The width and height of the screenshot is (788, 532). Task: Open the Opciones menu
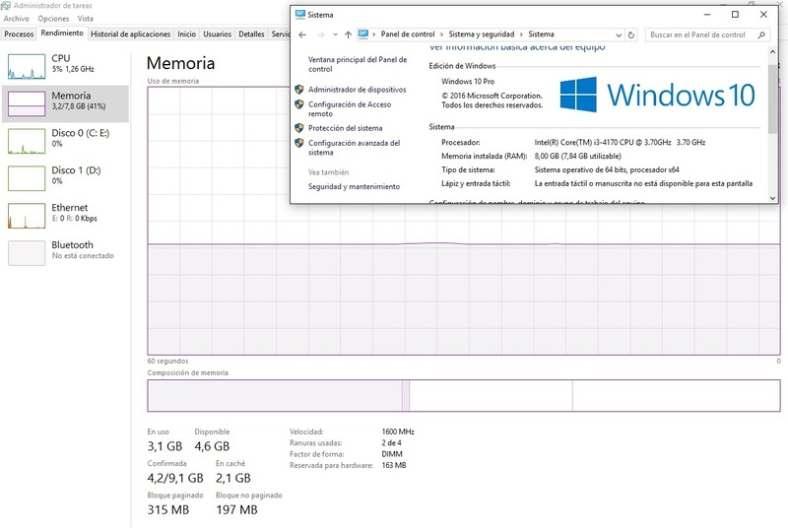[53, 19]
